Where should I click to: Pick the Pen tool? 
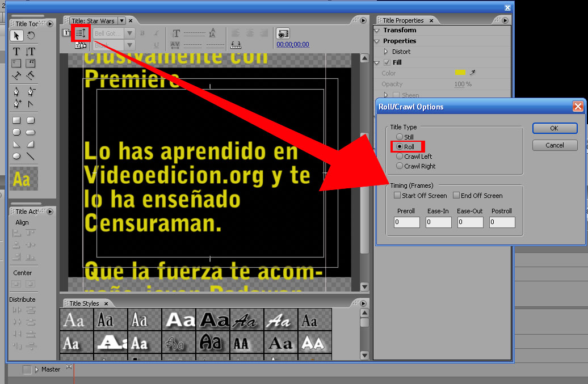(16, 92)
